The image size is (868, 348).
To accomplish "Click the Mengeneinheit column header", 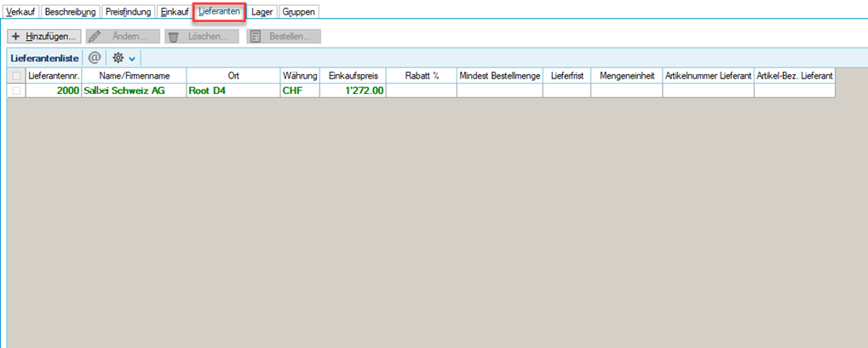I will click(x=627, y=75).
